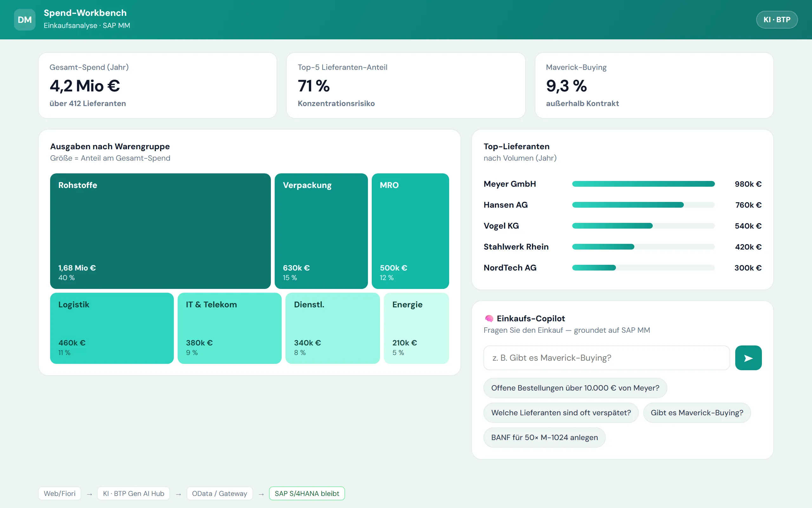
Task: Focus the Copilot question input field
Action: pos(606,358)
